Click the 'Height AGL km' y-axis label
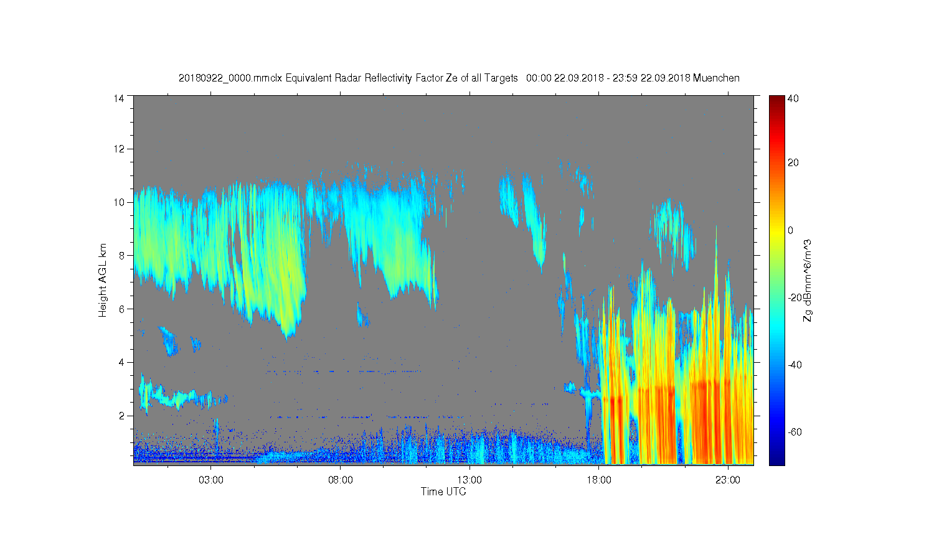The image size is (934, 560). pos(103,280)
